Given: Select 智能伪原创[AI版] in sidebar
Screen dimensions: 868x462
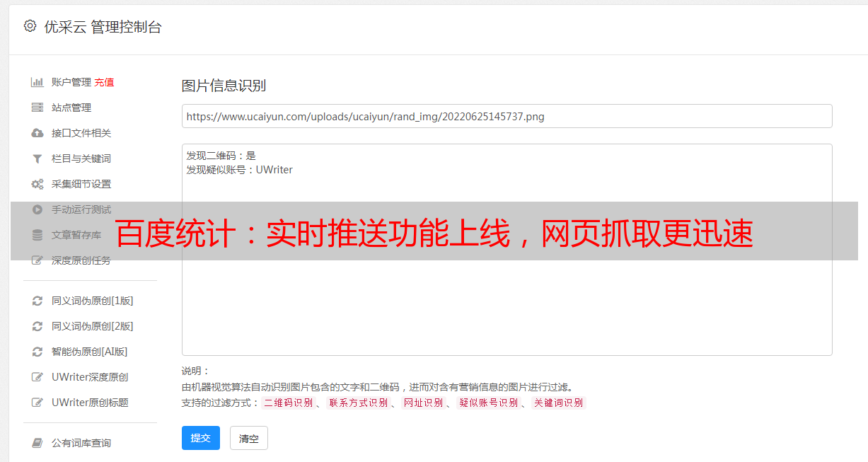Looking at the screenshot, I should click(x=90, y=352).
